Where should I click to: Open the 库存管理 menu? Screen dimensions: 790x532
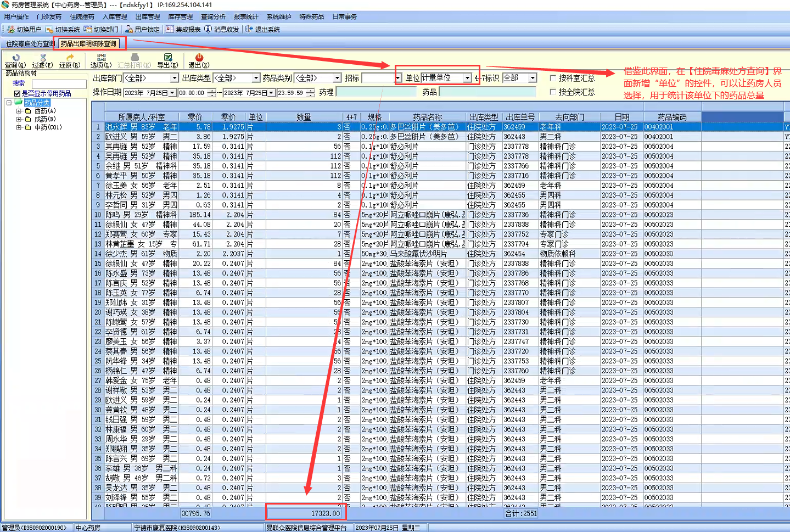click(180, 16)
